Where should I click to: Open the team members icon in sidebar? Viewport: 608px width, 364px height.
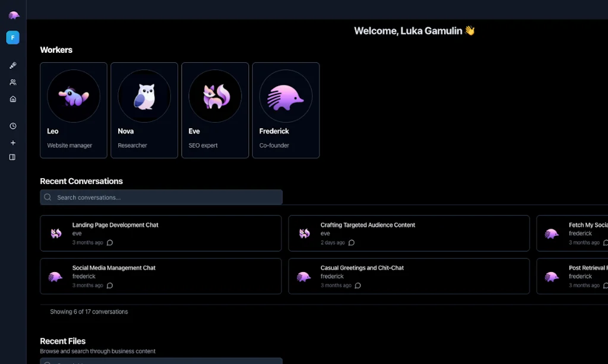(12, 82)
